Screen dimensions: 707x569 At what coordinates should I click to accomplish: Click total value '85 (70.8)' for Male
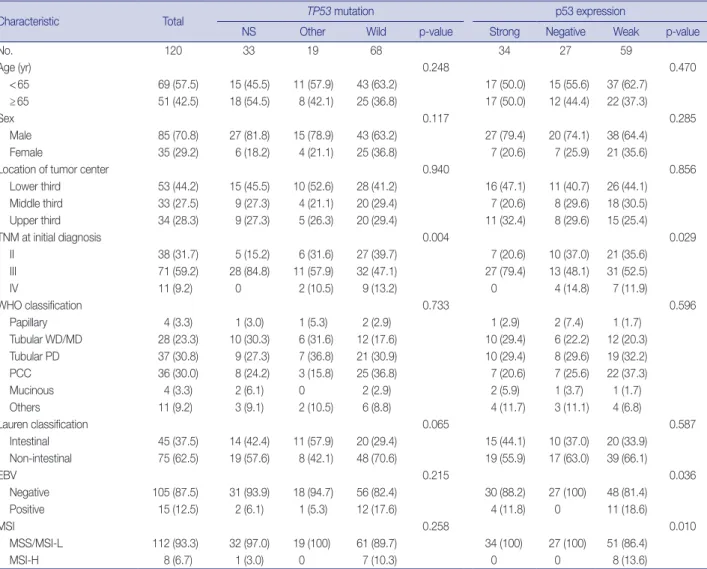pos(178,135)
